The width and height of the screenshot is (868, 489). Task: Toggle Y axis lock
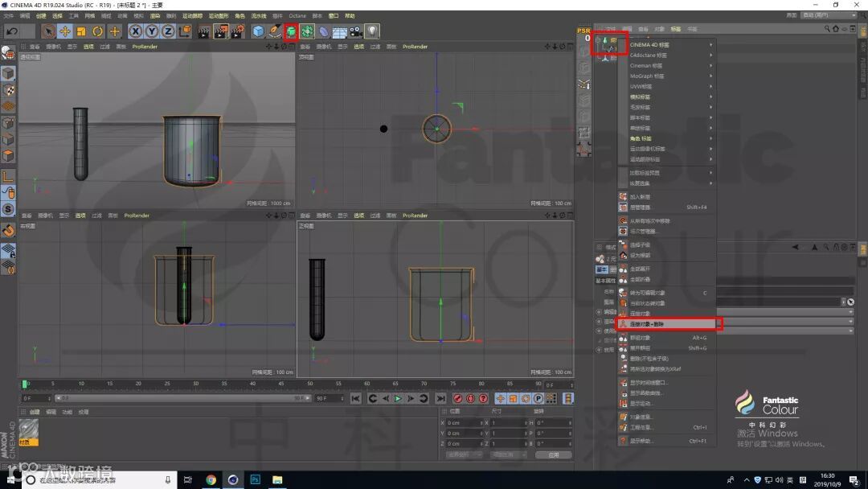point(152,31)
